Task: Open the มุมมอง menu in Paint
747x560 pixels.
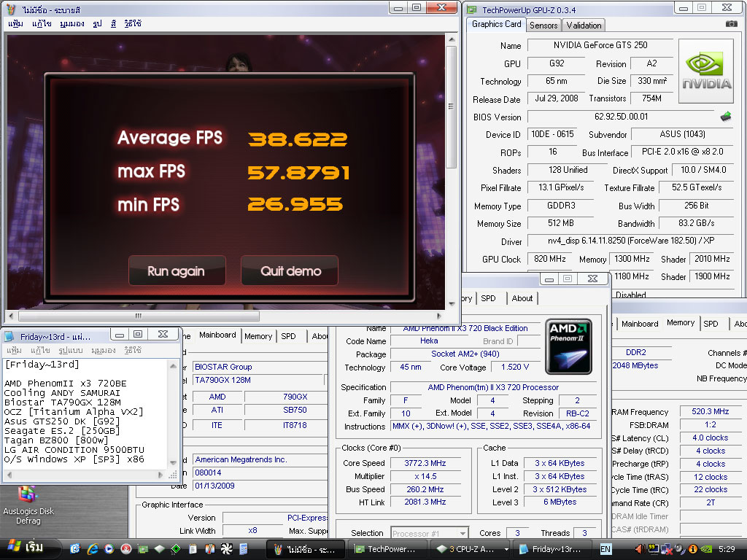Action: 72,23
